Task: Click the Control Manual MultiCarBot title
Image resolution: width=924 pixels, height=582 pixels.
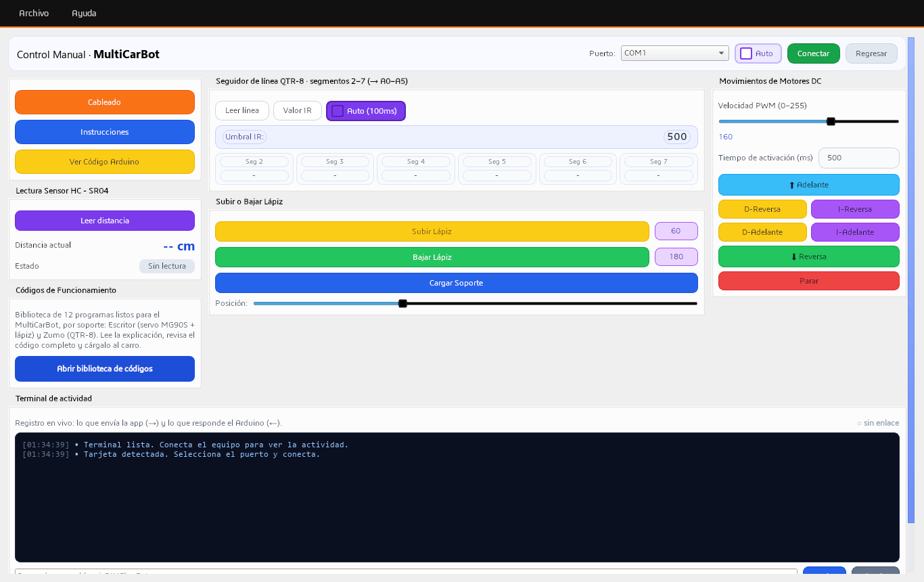Action: coord(88,54)
